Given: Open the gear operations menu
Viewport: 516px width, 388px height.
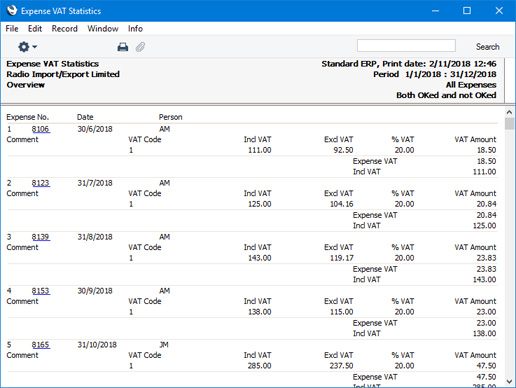Looking at the screenshot, I should point(27,47).
